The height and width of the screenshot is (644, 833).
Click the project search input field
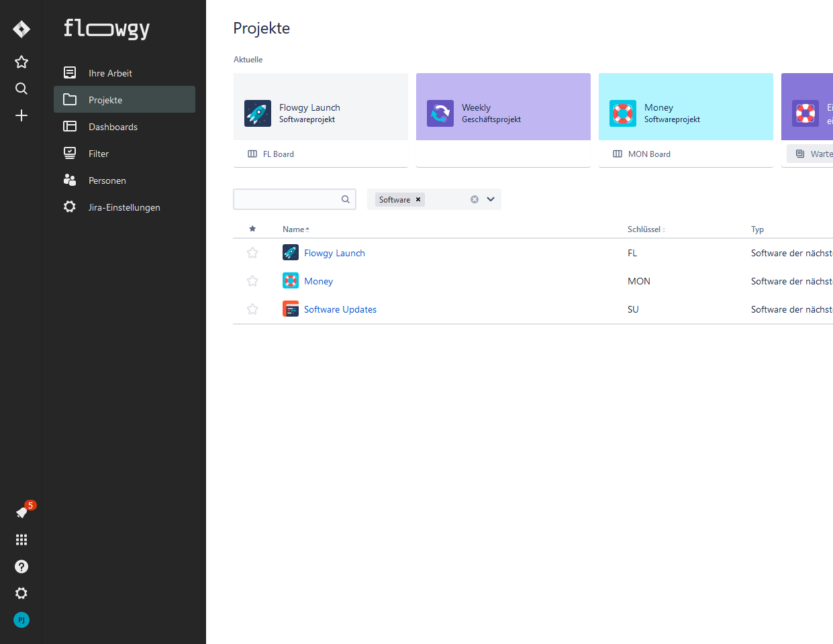click(x=295, y=199)
